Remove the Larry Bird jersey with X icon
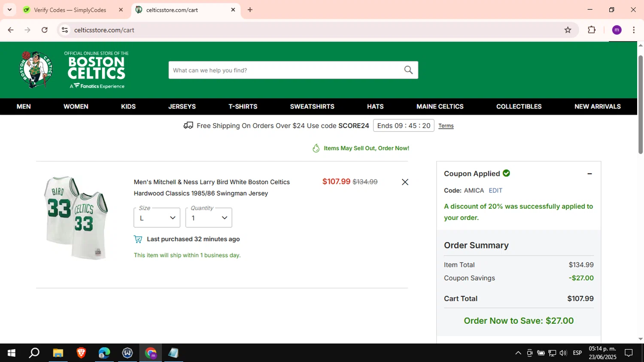Viewport: 644px width, 362px height. click(x=405, y=182)
